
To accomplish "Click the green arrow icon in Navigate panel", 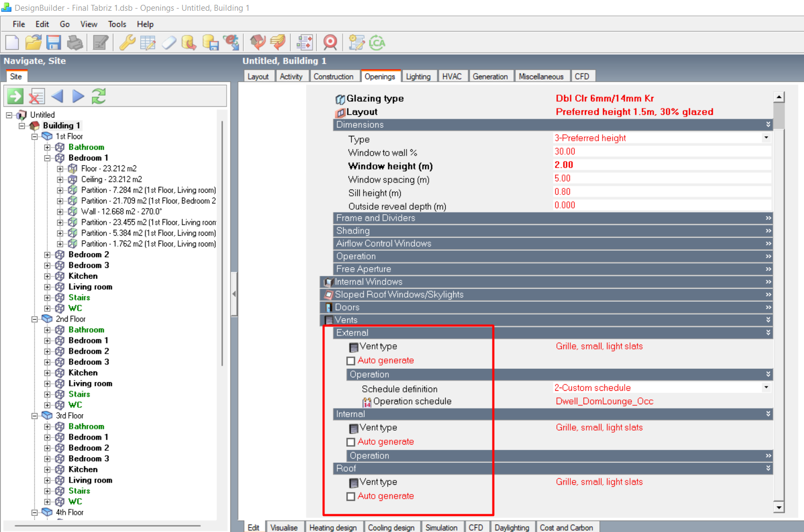I will pyautogui.click(x=15, y=96).
